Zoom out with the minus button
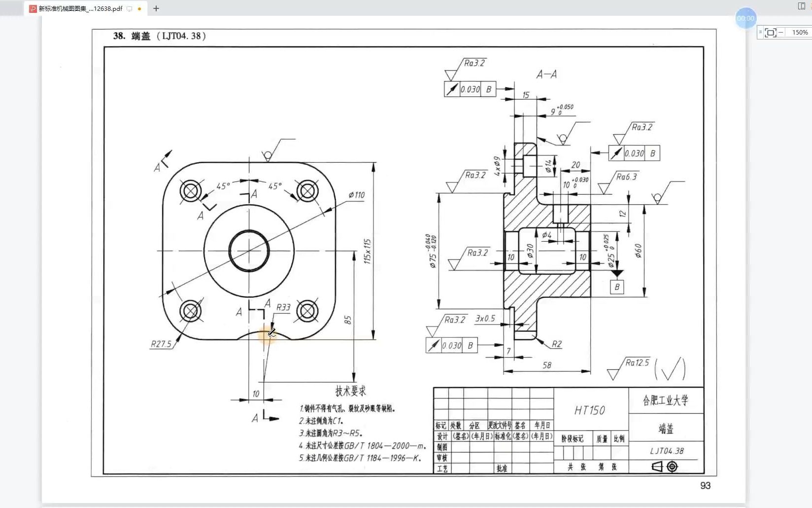 click(x=781, y=32)
